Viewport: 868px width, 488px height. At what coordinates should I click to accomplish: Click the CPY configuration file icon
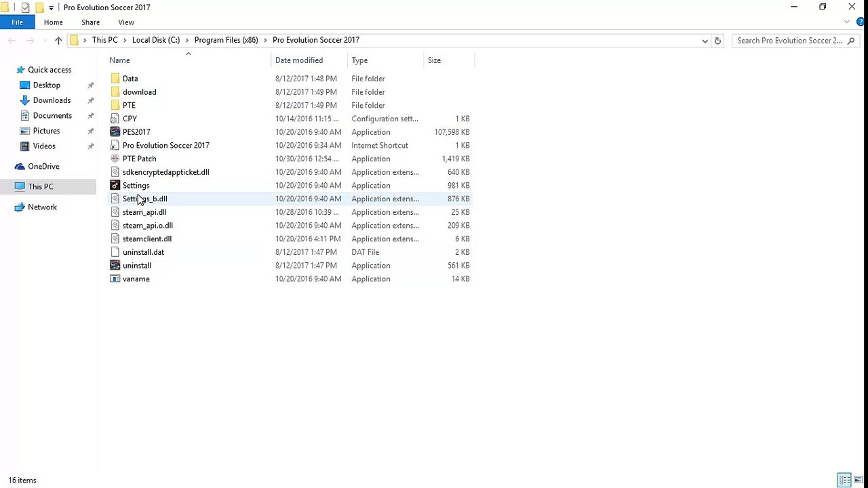(x=115, y=119)
